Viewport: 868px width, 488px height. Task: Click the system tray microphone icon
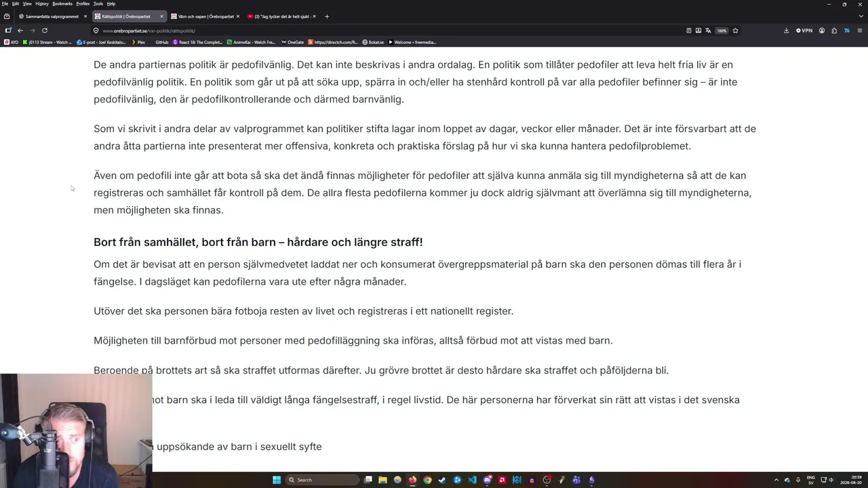click(x=798, y=480)
